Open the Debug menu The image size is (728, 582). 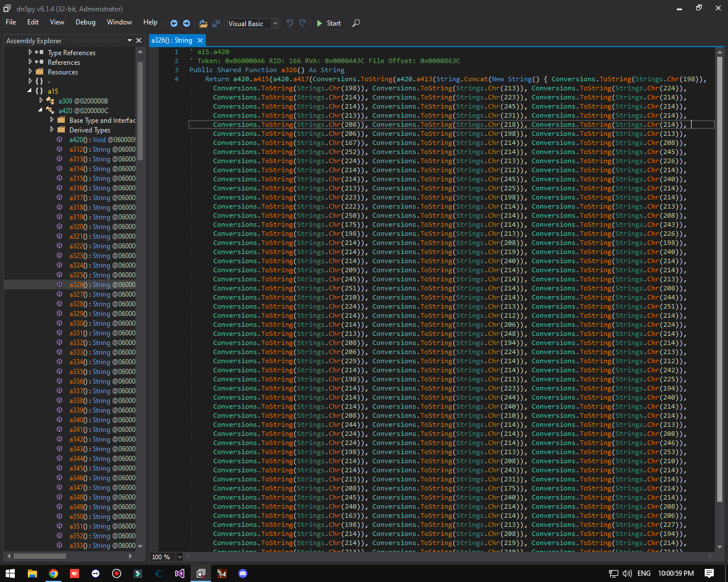pos(85,22)
